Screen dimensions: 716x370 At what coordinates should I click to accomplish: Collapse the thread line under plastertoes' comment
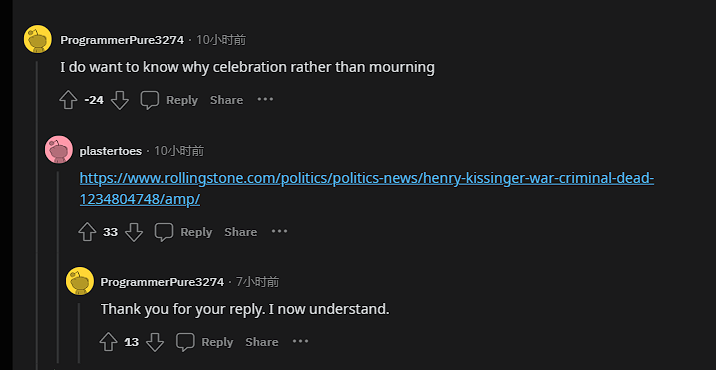(x=58, y=267)
